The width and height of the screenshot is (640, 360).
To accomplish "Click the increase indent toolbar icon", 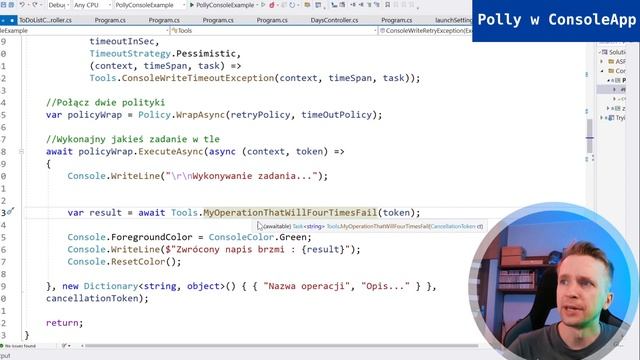I will coord(361,5).
